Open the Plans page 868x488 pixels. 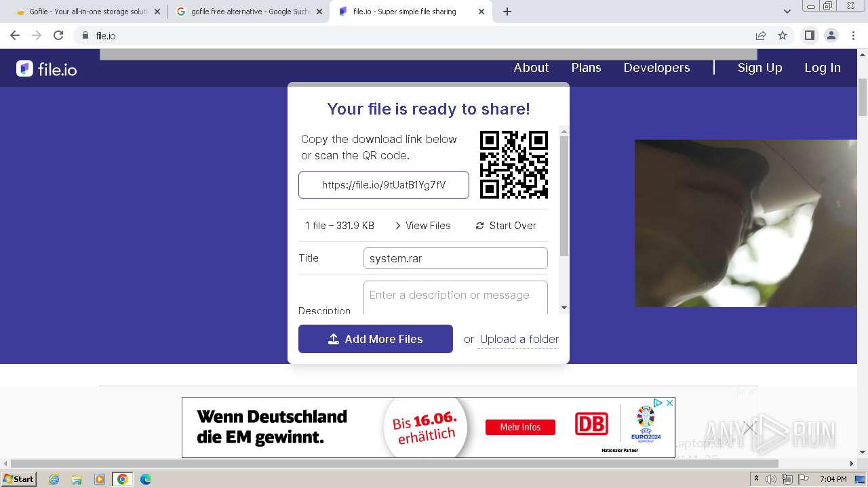(586, 68)
